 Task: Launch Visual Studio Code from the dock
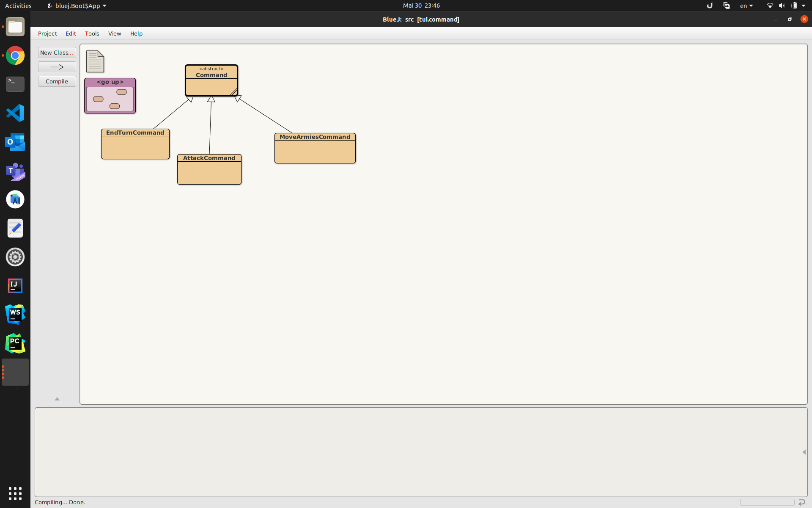15,113
